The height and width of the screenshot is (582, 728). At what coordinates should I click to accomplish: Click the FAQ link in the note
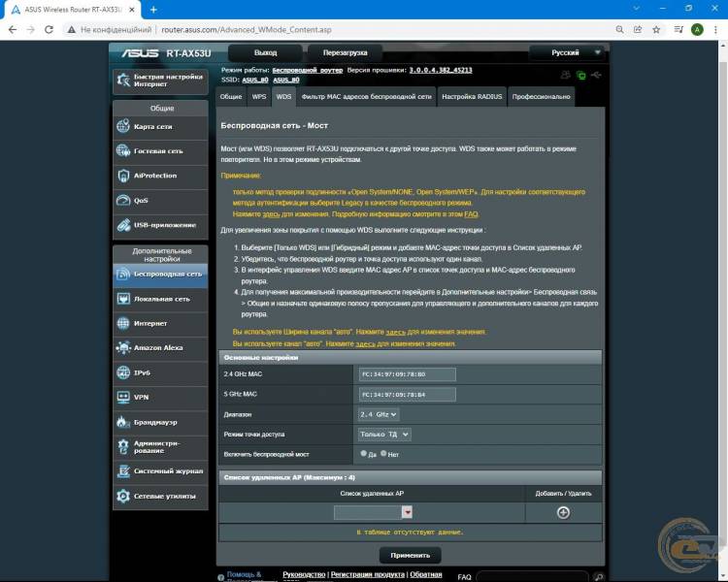[471, 214]
